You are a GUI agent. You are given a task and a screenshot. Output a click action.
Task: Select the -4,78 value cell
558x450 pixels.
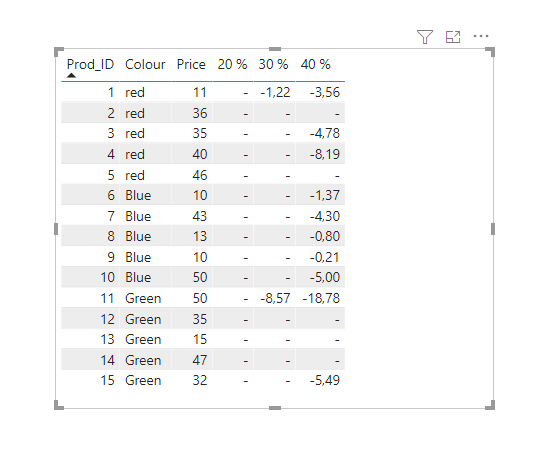click(x=325, y=133)
